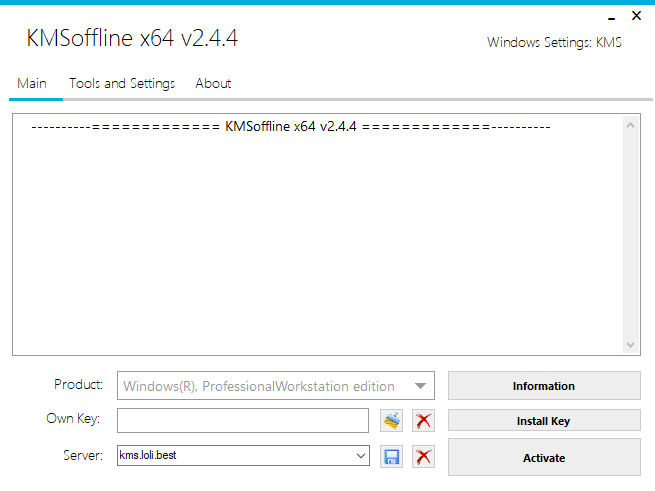Minimize the KMSoffline window
The width and height of the screenshot is (655, 491).
612,18
